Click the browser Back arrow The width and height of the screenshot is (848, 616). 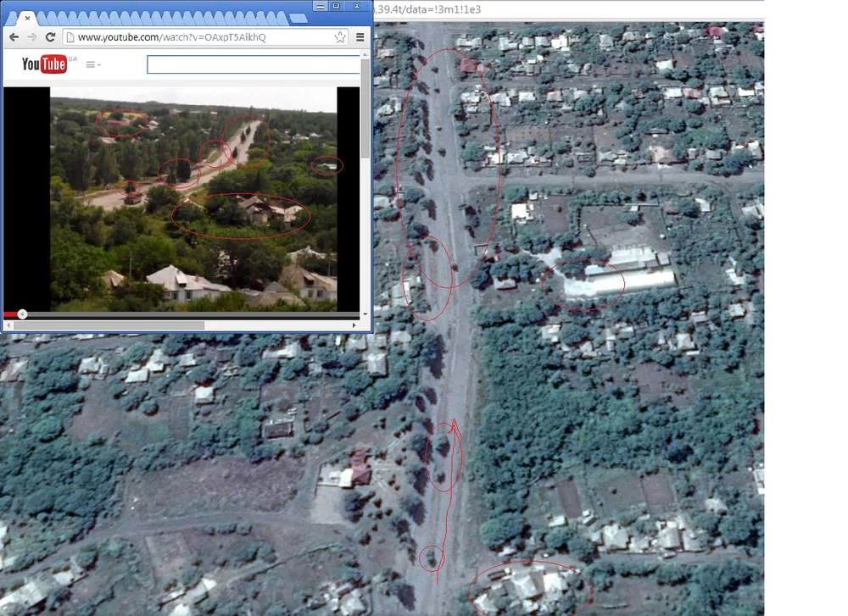point(14,37)
